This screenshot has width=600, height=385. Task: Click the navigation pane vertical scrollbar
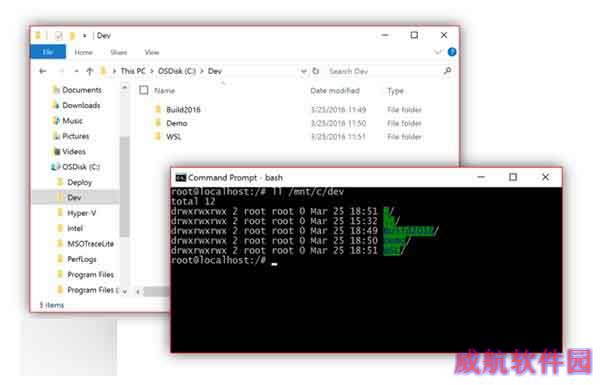pyautogui.click(x=124, y=187)
